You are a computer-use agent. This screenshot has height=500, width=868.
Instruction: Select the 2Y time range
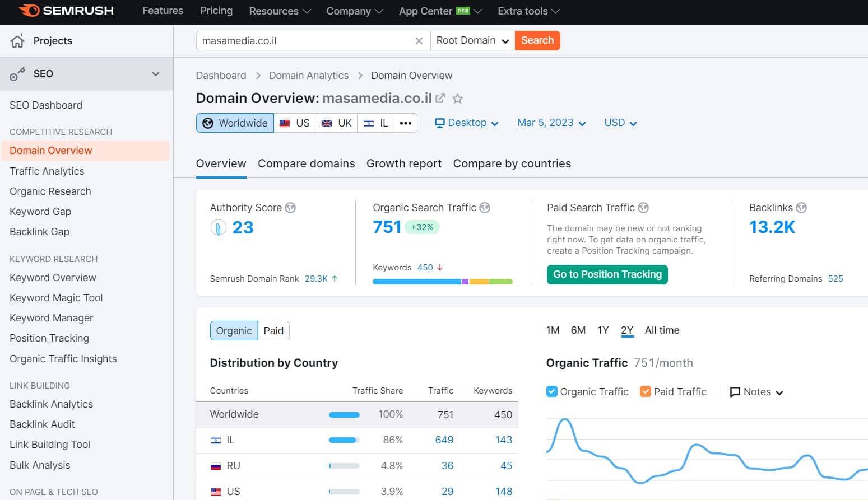pyautogui.click(x=627, y=330)
